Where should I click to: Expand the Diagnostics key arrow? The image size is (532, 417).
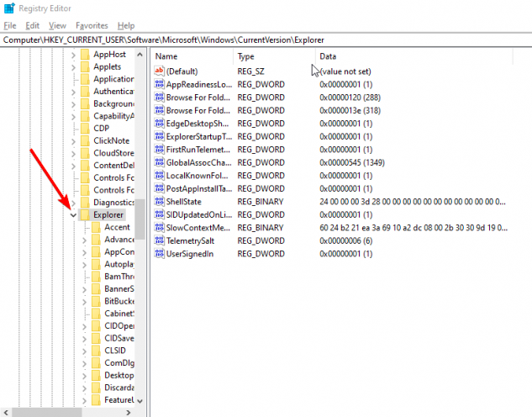pyautogui.click(x=73, y=203)
